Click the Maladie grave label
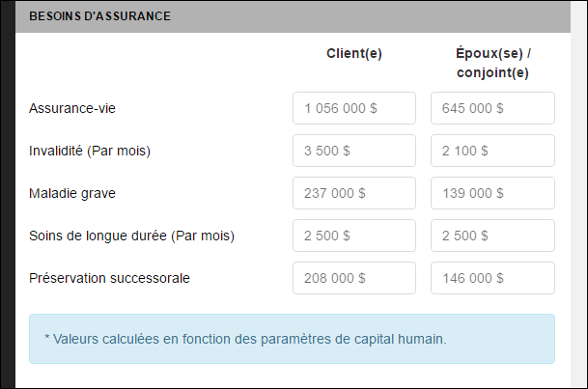Image resolution: width=588 pixels, height=389 pixels. 72,193
